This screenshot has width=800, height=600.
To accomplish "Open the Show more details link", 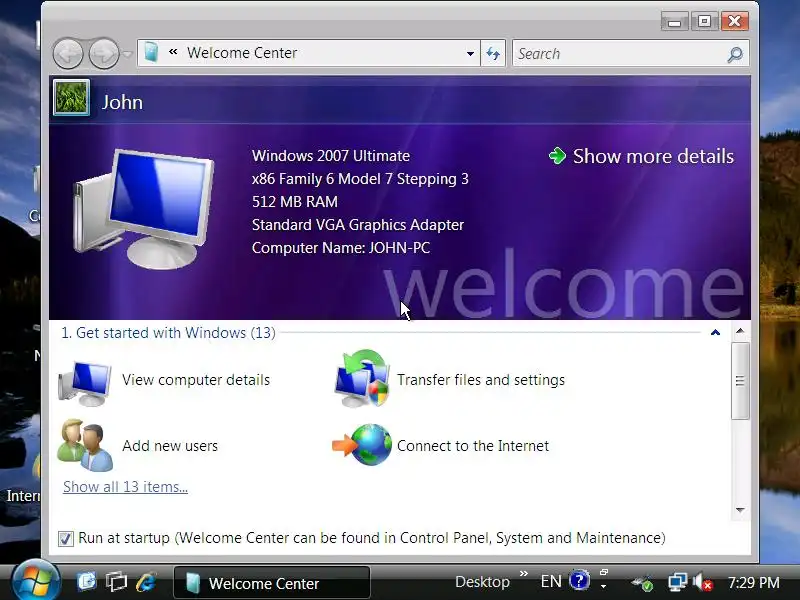I will (x=653, y=156).
